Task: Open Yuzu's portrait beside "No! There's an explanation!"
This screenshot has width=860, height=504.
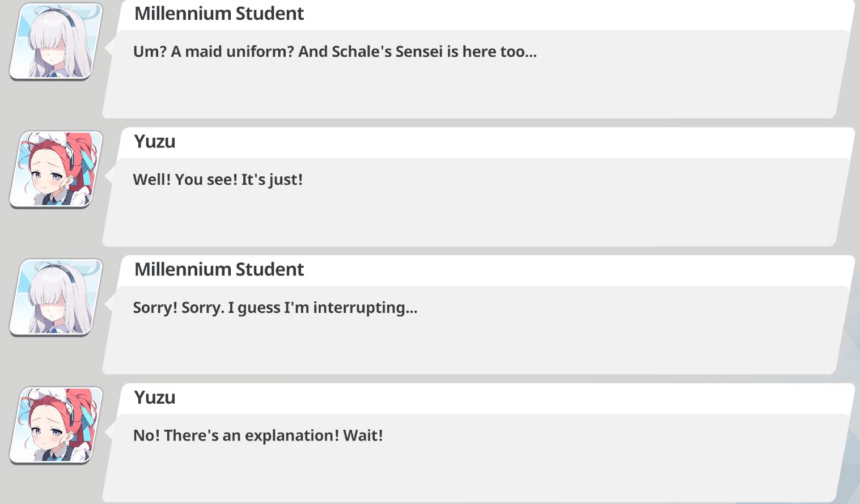Action: (x=56, y=425)
